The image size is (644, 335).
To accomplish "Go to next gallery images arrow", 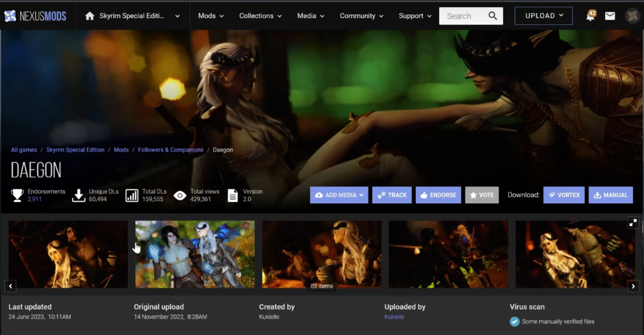I will [x=633, y=286].
